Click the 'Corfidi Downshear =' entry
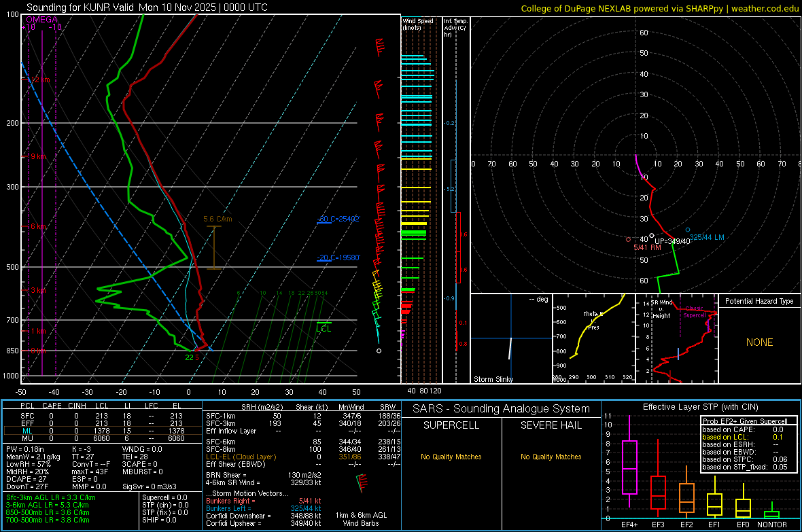 click(x=264, y=516)
